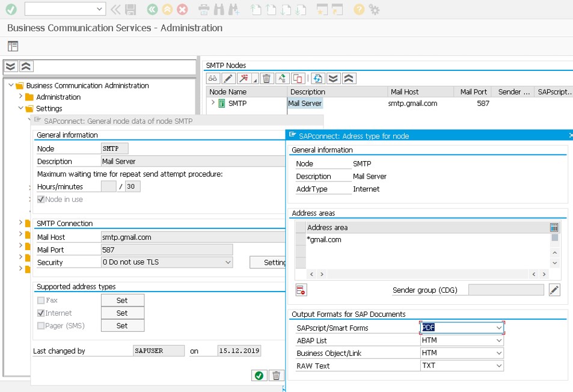The height and width of the screenshot is (392, 573).
Task: Click the Save diskette icon
Action: 130,10
